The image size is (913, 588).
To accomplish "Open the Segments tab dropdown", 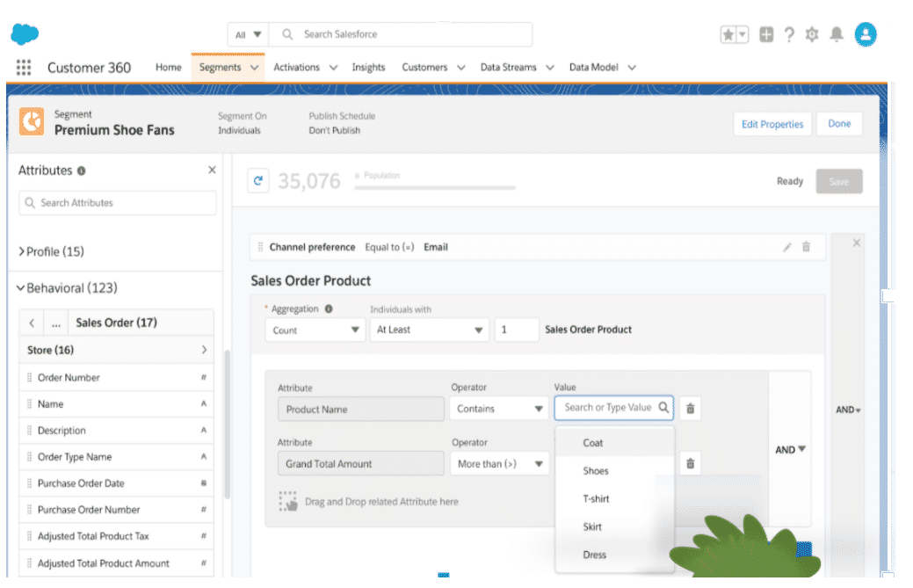I will (253, 67).
